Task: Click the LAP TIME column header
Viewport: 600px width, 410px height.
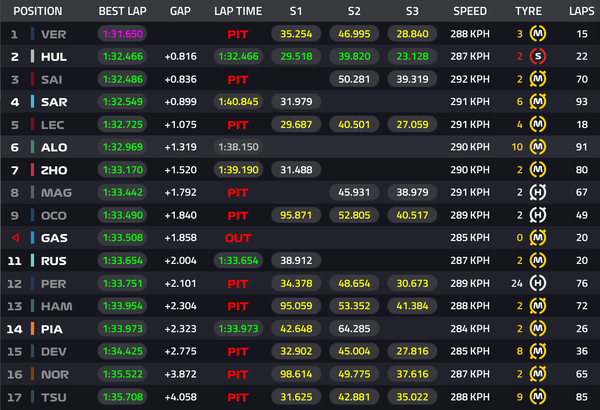Action: (x=238, y=10)
